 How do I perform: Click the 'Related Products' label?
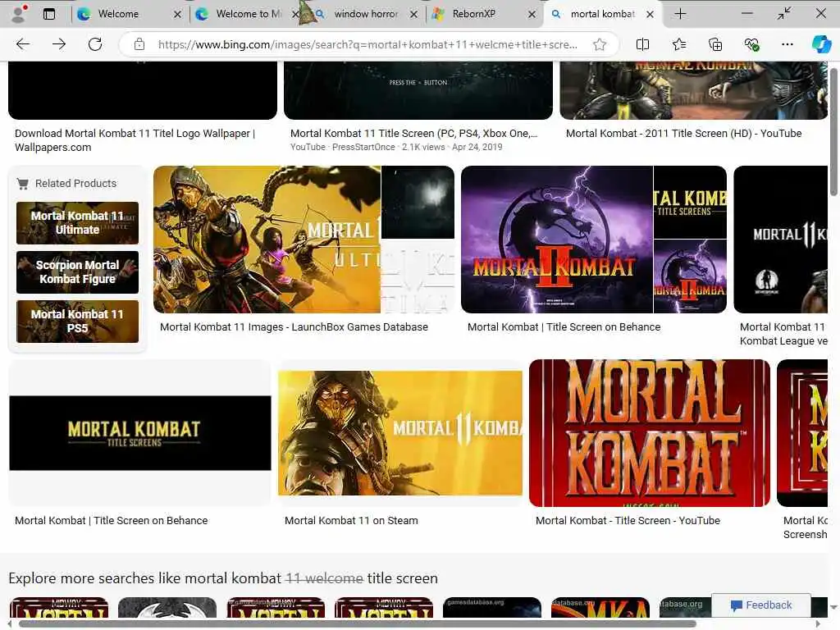click(x=75, y=184)
